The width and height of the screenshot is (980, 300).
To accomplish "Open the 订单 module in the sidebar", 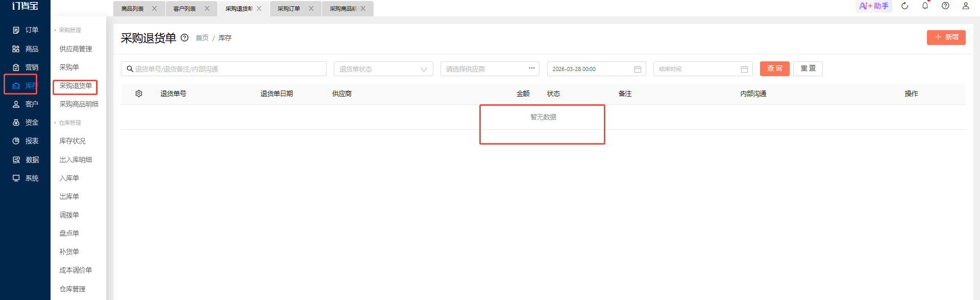I will (x=26, y=30).
